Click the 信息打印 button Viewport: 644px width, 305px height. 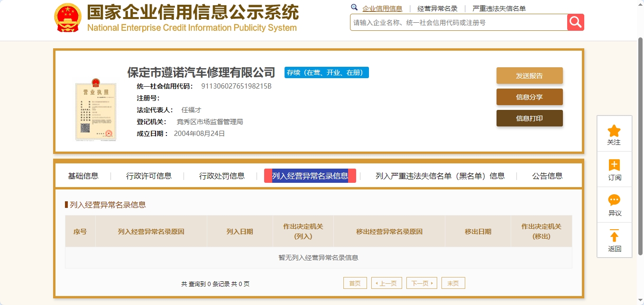529,118
